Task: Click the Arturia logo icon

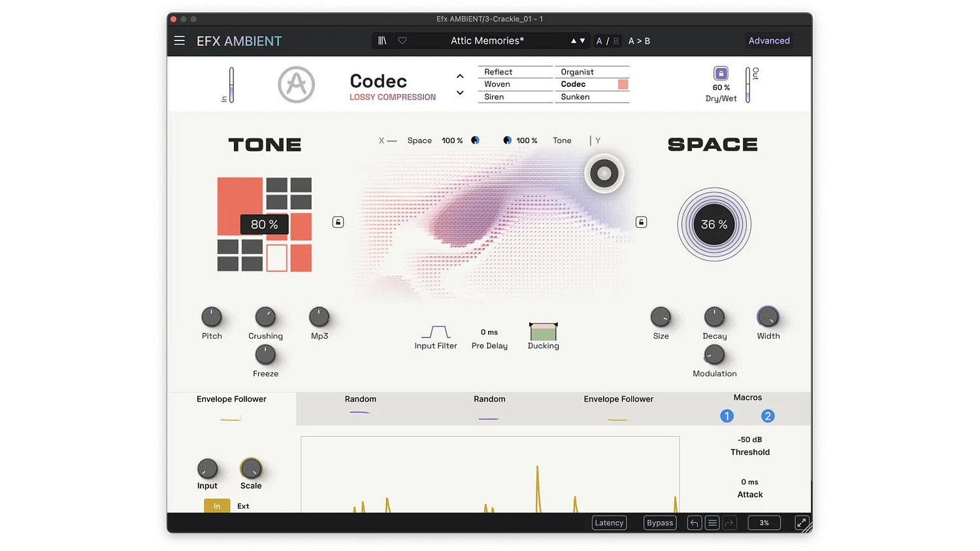Action: coord(296,84)
